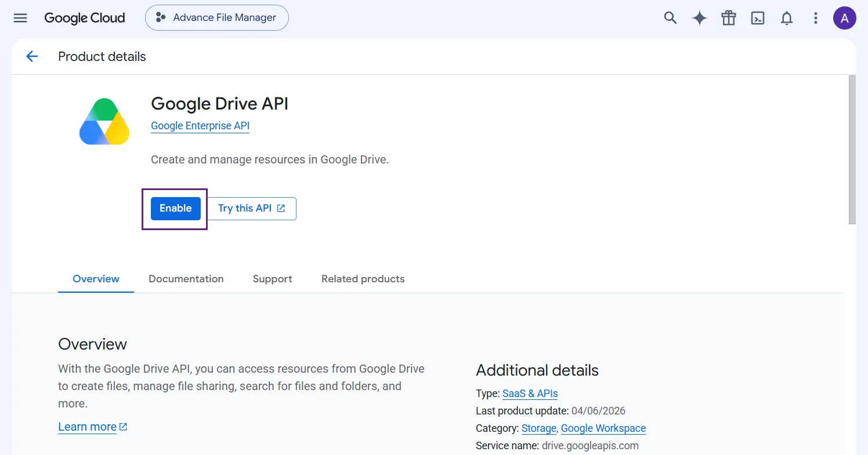Viewport: 868px width, 455px height.
Task: Open the Google Workspace category link
Action: tap(603, 428)
